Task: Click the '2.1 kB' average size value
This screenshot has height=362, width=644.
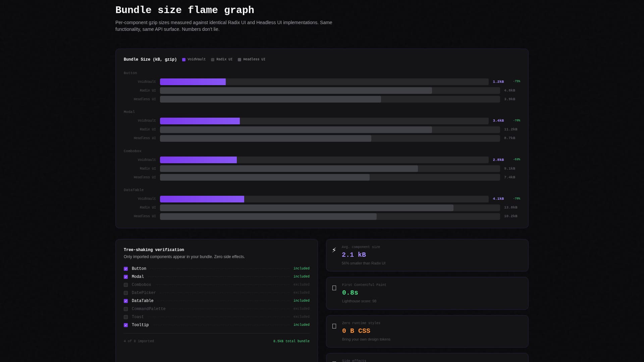Action: click(x=354, y=255)
